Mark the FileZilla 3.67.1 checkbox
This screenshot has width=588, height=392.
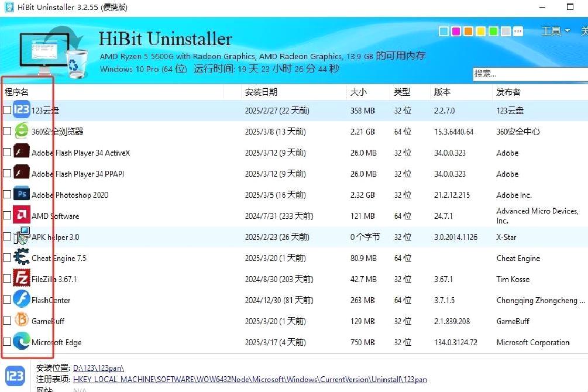coord(7,278)
